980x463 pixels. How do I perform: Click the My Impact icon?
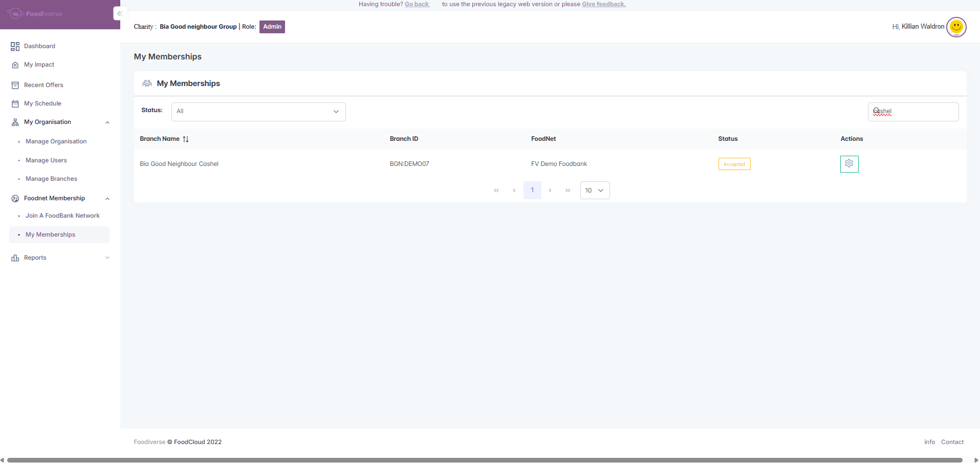click(x=15, y=65)
